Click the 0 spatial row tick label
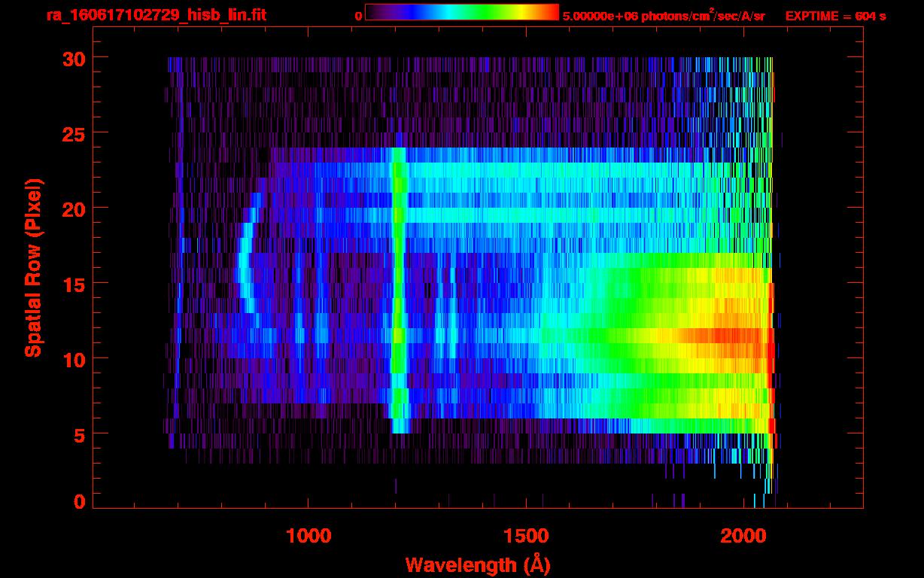 pos(79,502)
